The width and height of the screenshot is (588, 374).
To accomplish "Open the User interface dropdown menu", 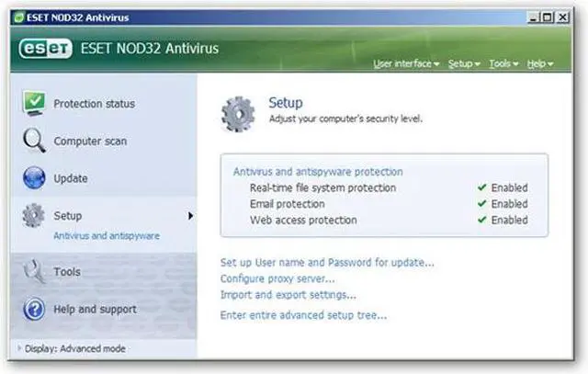I will tap(407, 64).
